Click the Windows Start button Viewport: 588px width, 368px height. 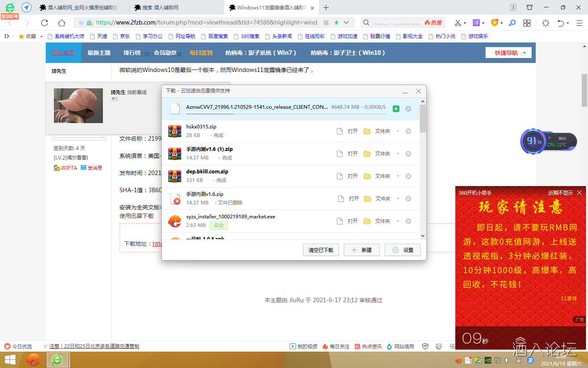(x=10, y=360)
